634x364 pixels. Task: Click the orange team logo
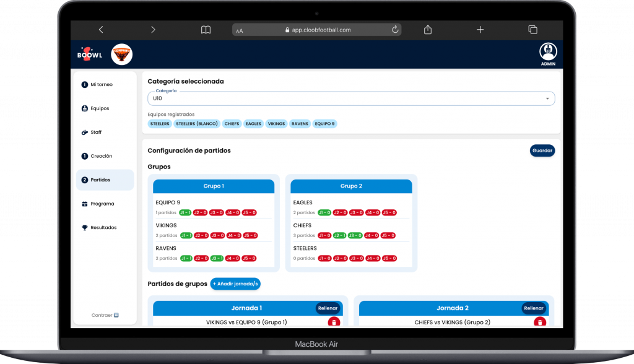click(x=121, y=54)
